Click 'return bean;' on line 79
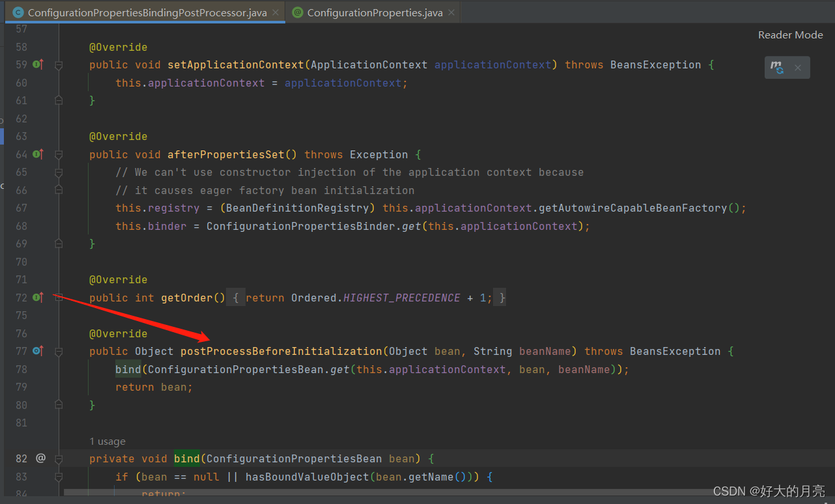This screenshot has width=835, height=504. 154,387
